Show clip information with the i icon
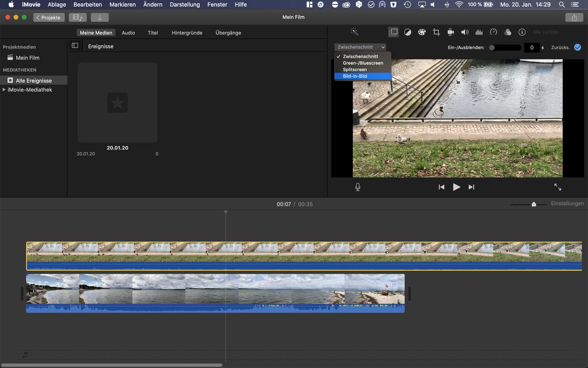Image resolution: width=588 pixels, height=368 pixels. [522, 32]
